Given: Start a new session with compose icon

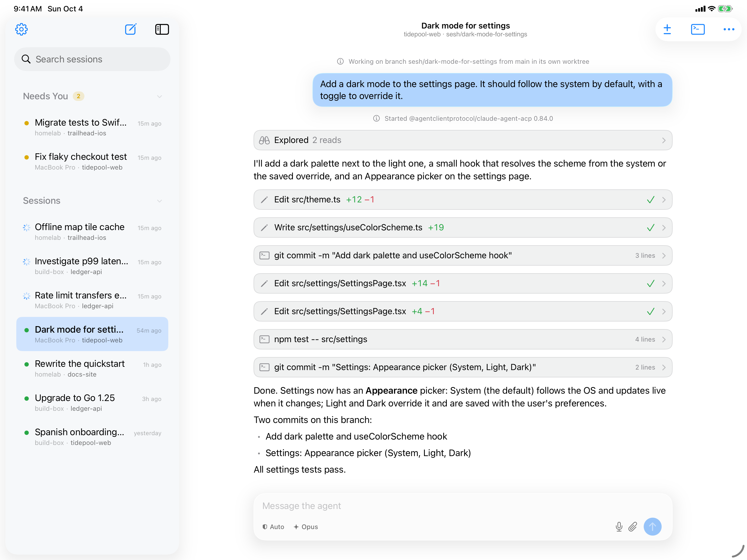Looking at the screenshot, I should point(131,29).
